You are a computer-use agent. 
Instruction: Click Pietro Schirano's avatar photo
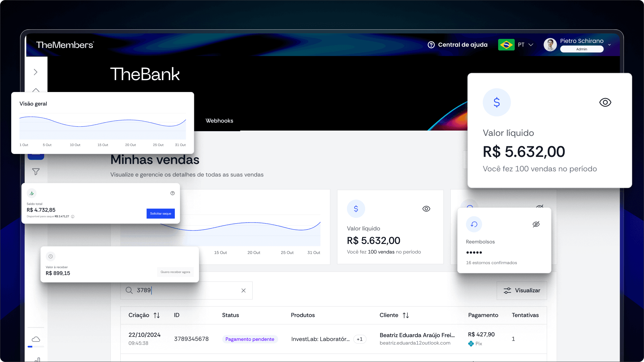coord(550,45)
